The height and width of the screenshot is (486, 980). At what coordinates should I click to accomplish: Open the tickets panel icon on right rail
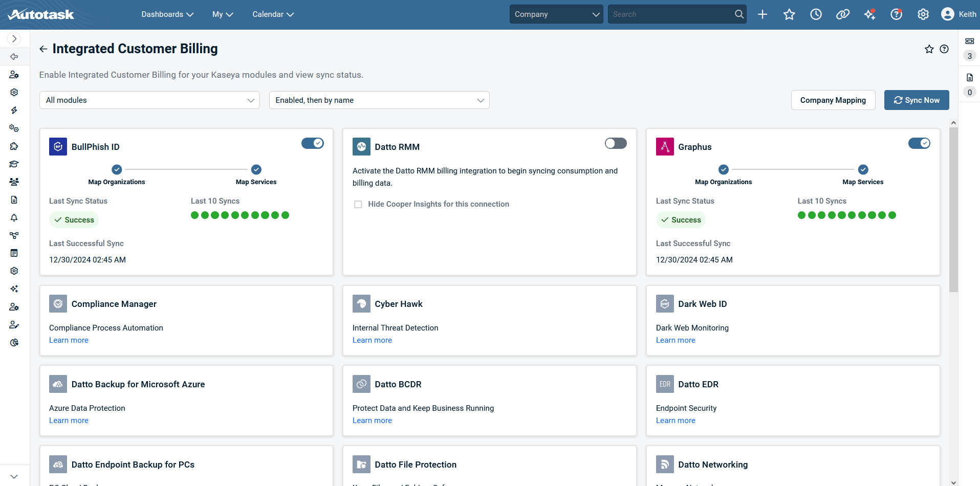click(970, 41)
